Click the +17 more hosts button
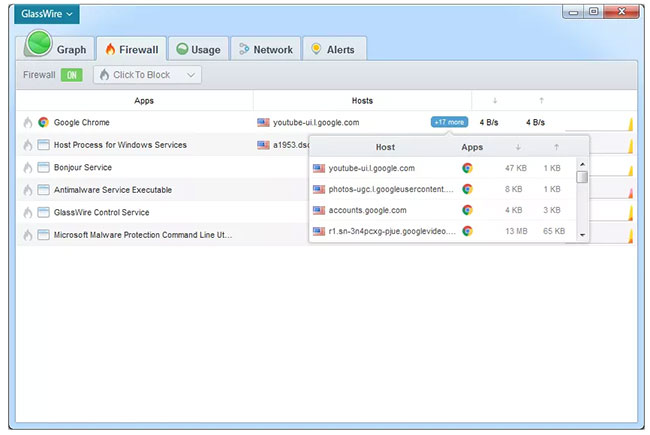 pos(449,122)
